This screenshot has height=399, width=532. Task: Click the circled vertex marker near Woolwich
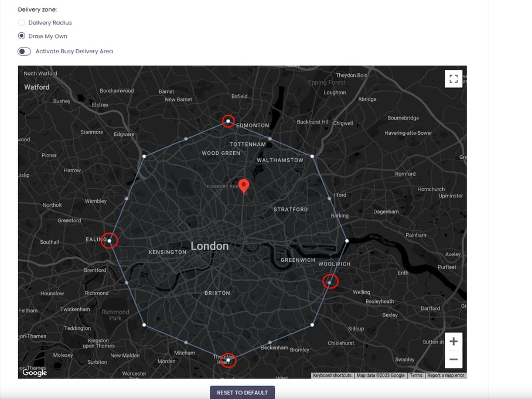pyautogui.click(x=330, y=281)
